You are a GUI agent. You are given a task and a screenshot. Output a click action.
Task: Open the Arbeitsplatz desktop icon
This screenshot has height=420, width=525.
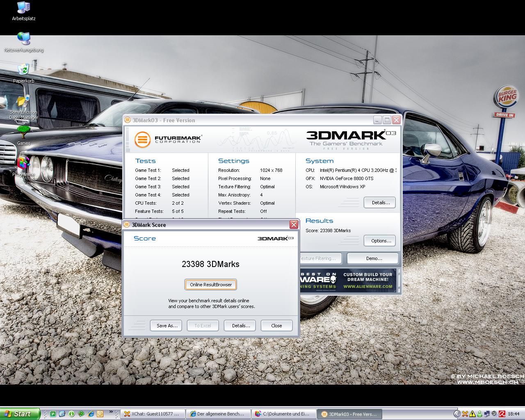click(x=23, y=8)
